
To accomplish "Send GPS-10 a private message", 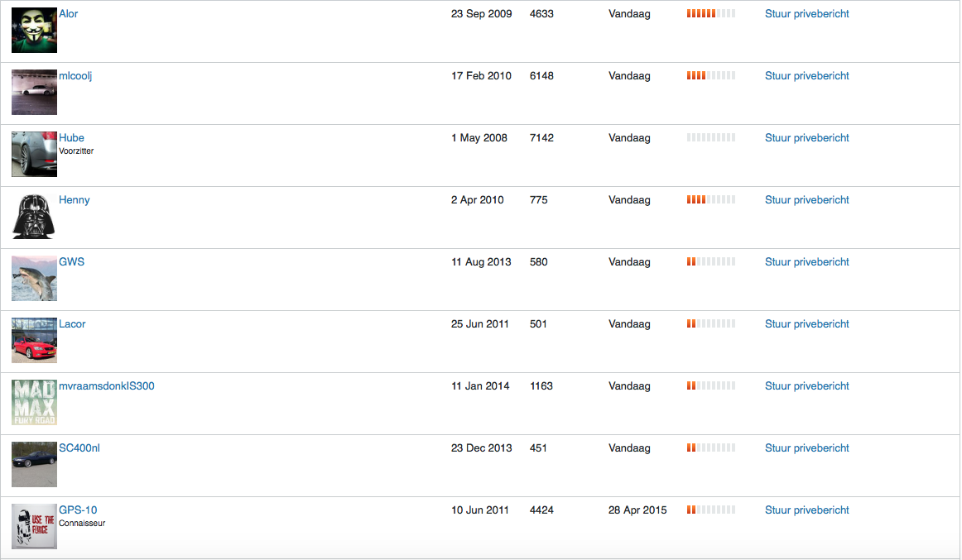I will tap(806, 510).
